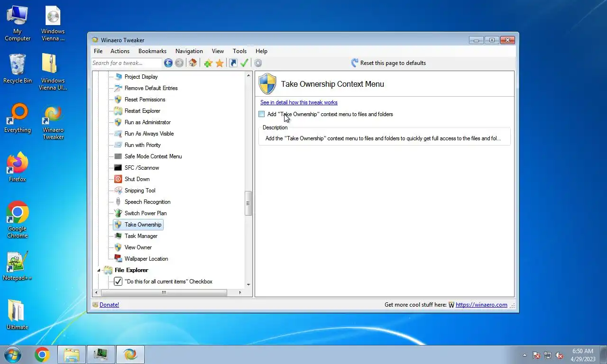This screenshot has width=607, height=364.
Task: Open the Bookmarks menu
Action: click(x=152, y=51)
